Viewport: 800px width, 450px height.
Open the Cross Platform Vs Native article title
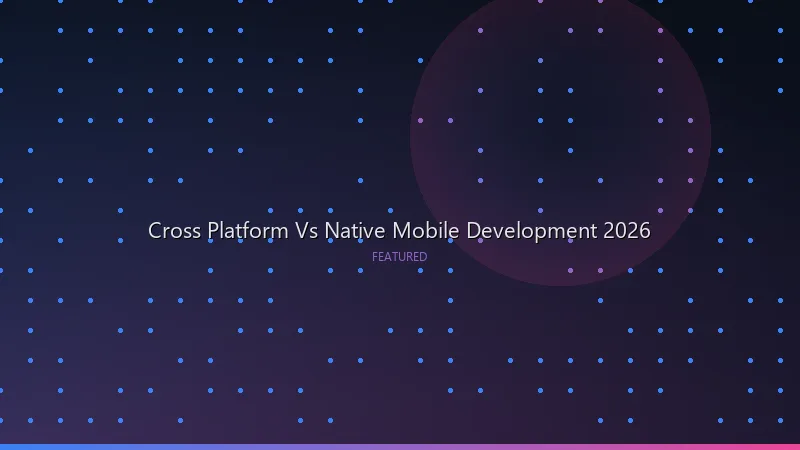[x=399, y=230]
